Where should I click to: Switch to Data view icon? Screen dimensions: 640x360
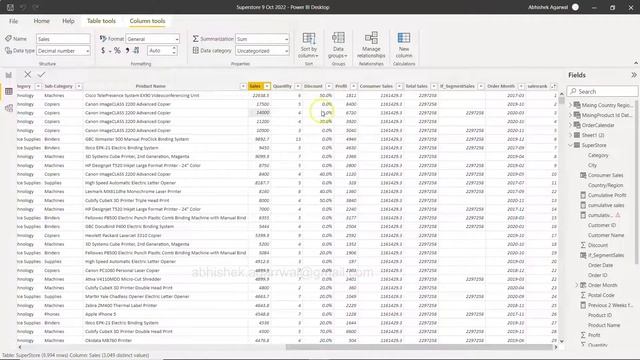click(x=9, y=91)
